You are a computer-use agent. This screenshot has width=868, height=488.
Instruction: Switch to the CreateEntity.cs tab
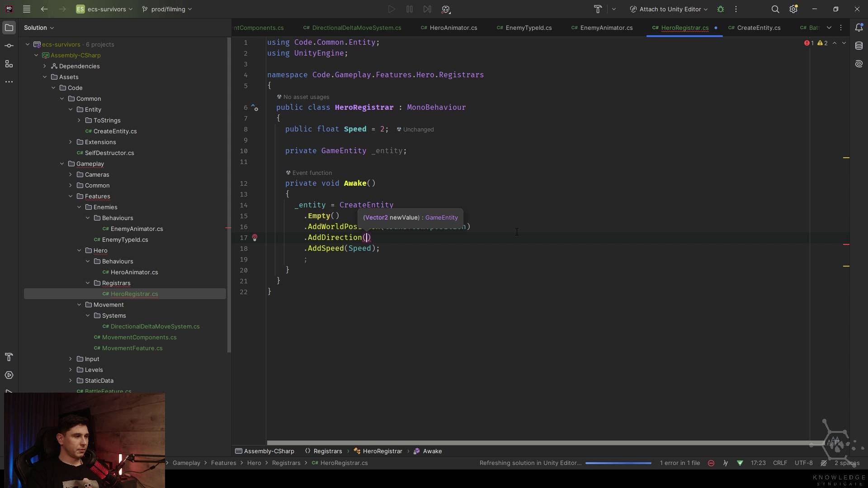point(758,28)
